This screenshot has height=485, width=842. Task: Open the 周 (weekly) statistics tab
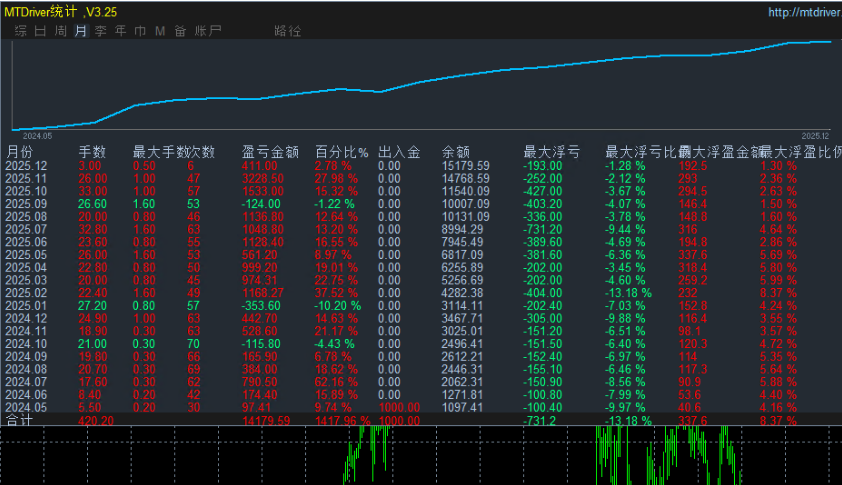click(x=60, y=31)
